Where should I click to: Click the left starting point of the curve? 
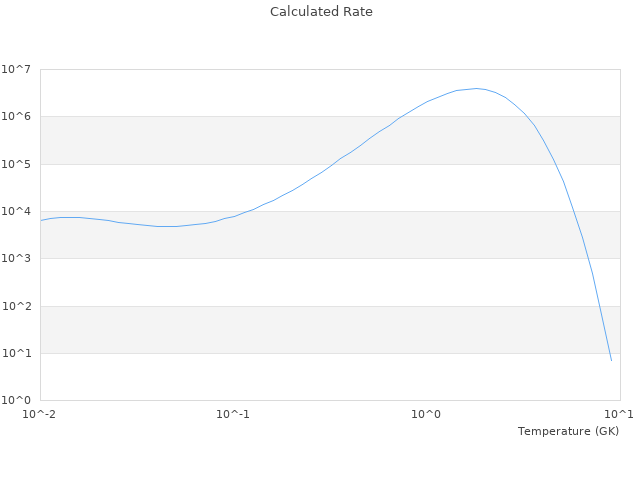click(x=41, y=220)
